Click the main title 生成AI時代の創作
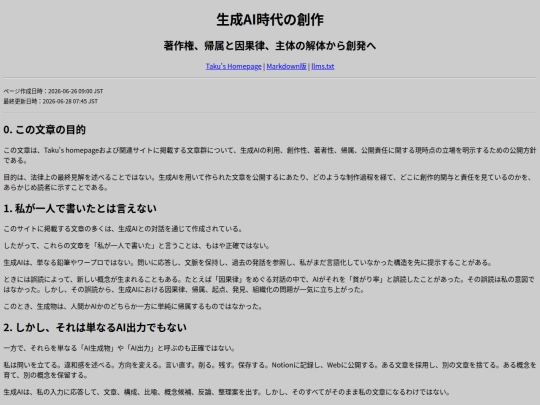540x405 pixels. [x=270, y=20]
